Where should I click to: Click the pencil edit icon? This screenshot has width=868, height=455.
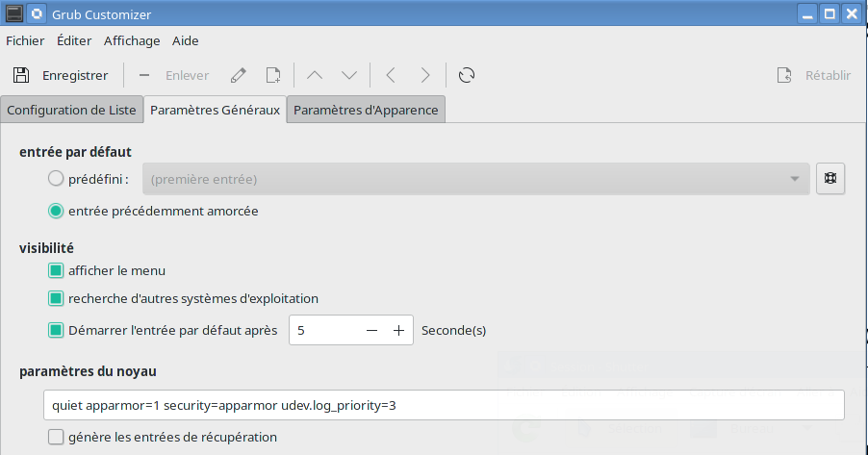pos(239,75)
